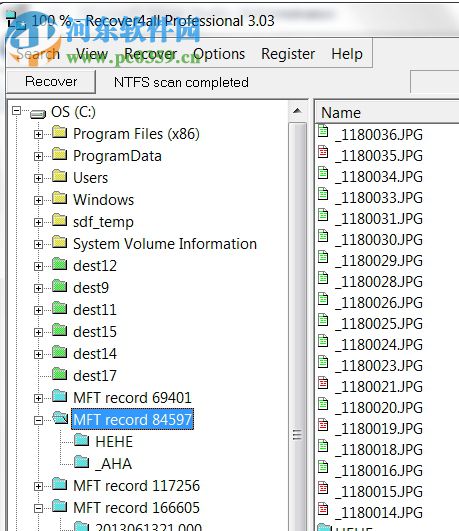Expand the ProgramData folder node
The image size is (459, 531).
(38, 156)
